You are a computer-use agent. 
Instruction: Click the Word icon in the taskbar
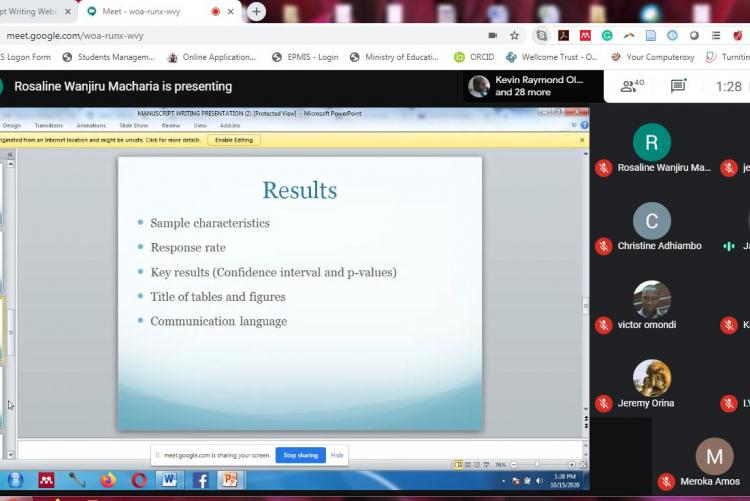(169, 480)
